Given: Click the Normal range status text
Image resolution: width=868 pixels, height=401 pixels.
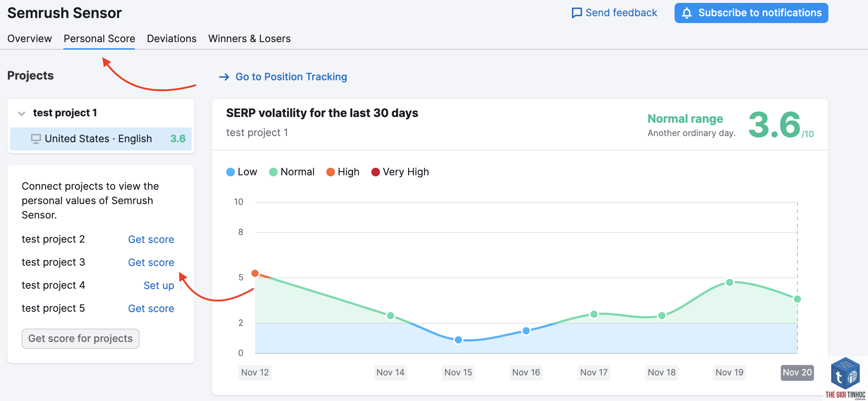Looking at the screenshot, I should tap(685, 118).
